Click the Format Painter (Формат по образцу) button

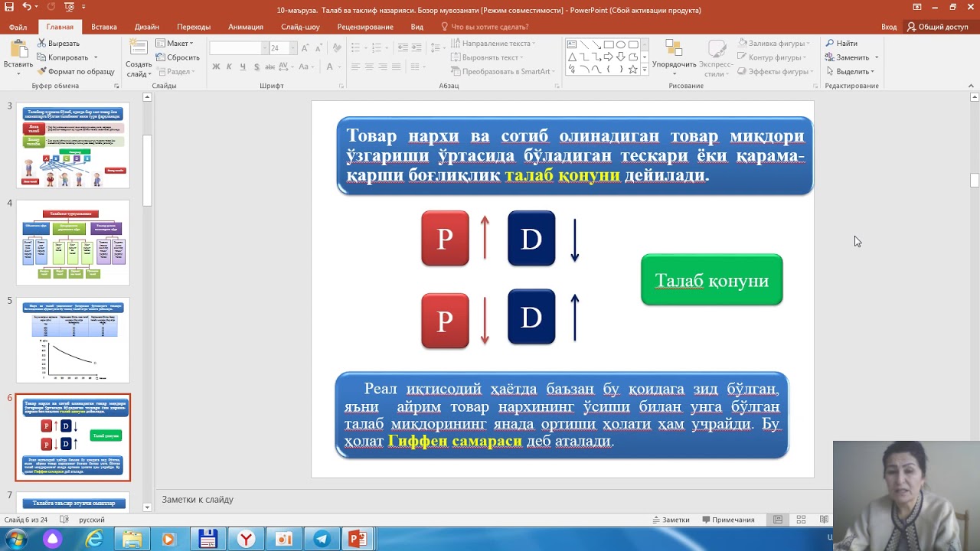75,71
